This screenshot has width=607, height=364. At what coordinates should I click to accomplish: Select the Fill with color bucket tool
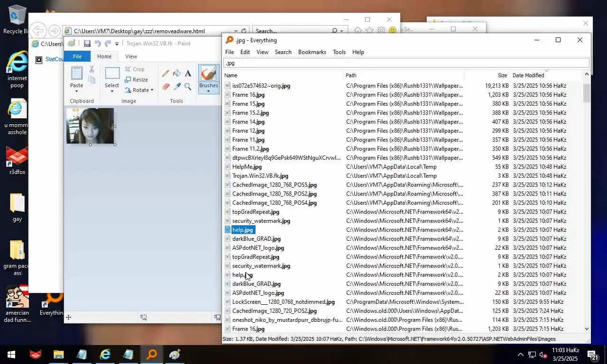177,73
